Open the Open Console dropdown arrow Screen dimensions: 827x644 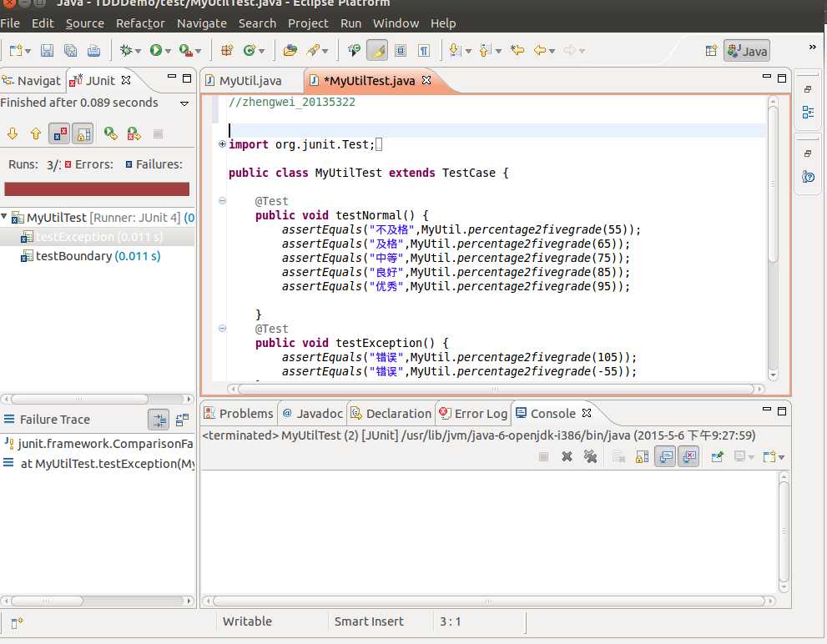[781, 457]
